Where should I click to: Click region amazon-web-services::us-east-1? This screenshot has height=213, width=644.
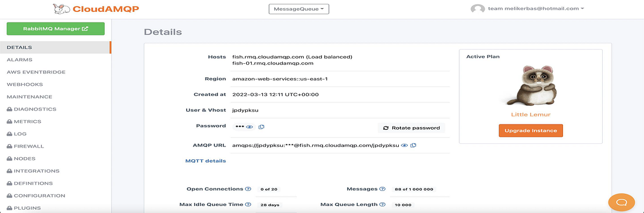click(280, 78)
